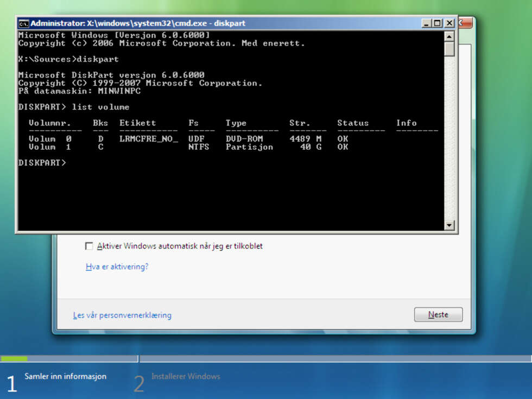
Task: Click the setup progress bar
Action: [x=266, y=359]
